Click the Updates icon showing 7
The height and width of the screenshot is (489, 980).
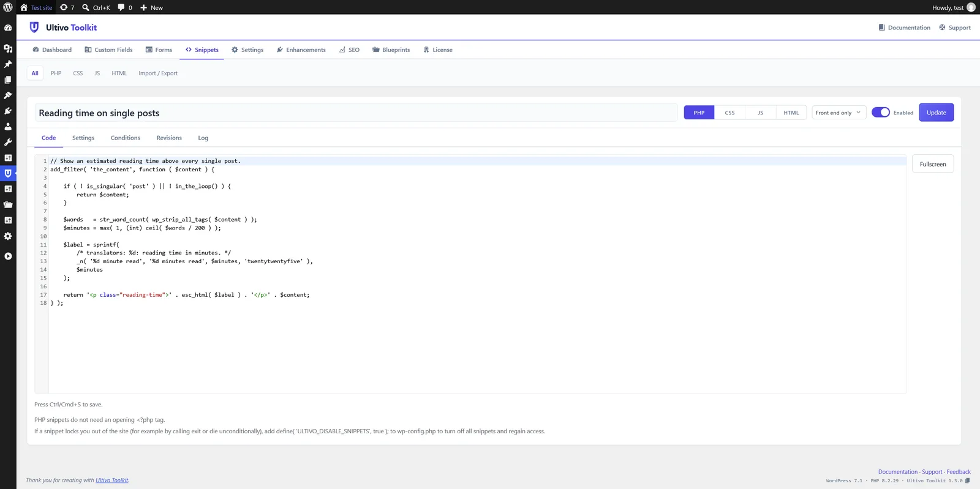click(x=67, y=7)
